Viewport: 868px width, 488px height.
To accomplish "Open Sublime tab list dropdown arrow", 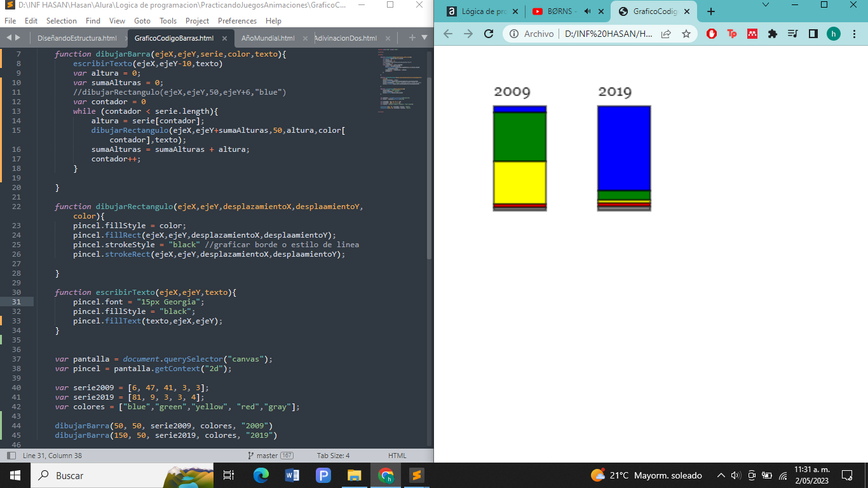I will pos(424,37).
